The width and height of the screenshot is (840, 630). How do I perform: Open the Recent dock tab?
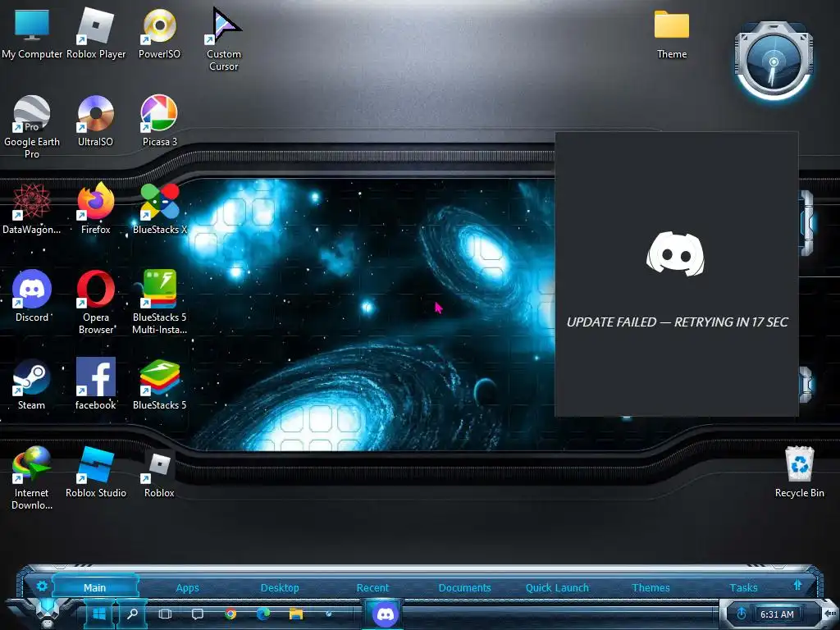point(373,587)
